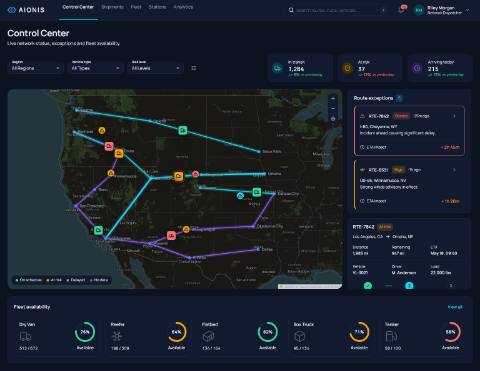Open the Stations tab
Screen dimensions: 480x371
(157, 7)
